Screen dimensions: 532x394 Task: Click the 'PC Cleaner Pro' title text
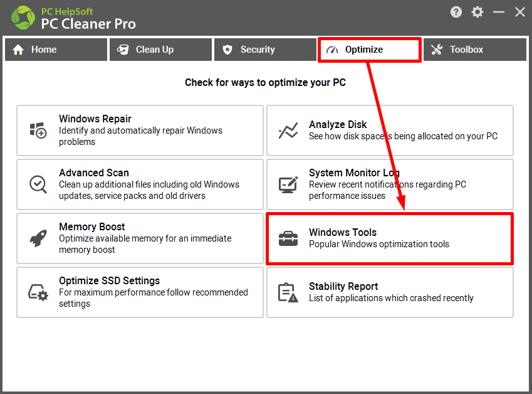(88, 24)
